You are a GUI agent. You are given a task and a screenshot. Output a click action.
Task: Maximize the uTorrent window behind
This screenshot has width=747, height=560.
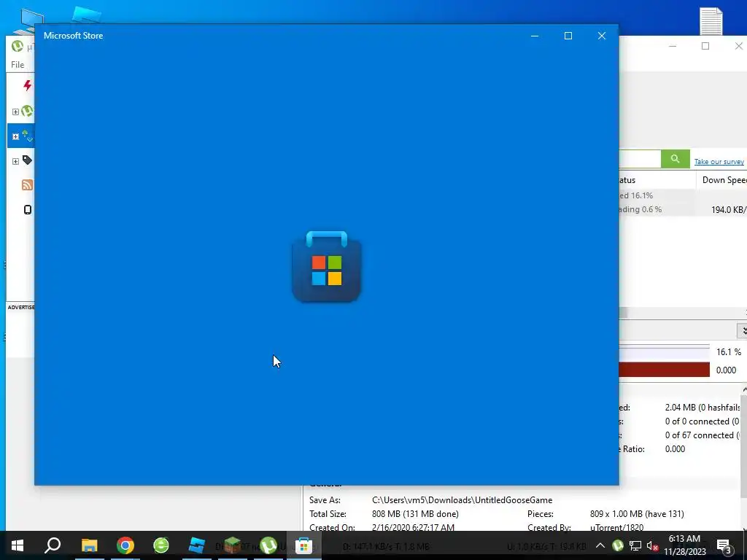coord(705,46)
